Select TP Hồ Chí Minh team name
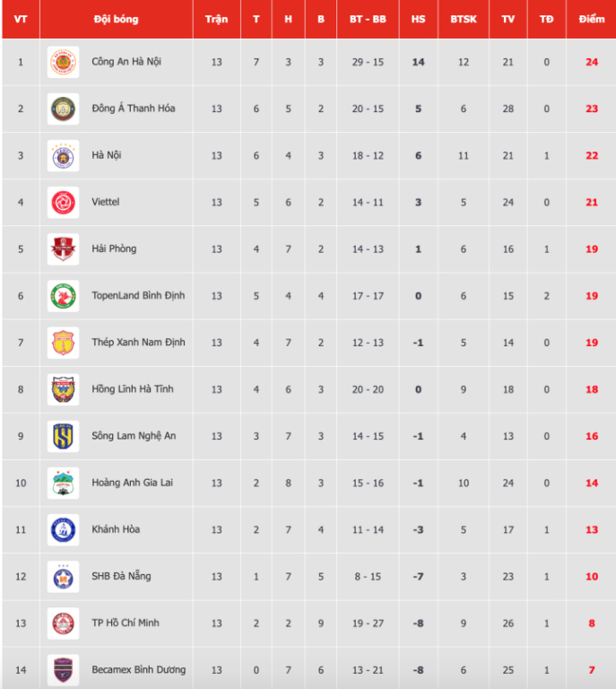This screenshot has width=616, height=689. (126, 623)
